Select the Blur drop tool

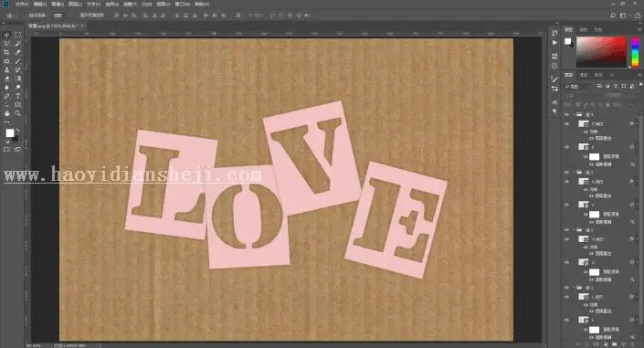6,87
